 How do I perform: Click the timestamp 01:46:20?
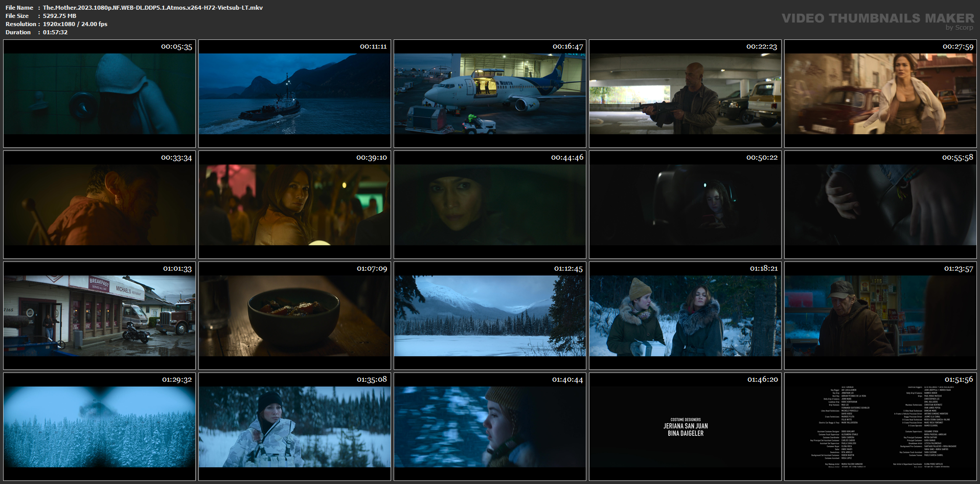pos(762,380)
